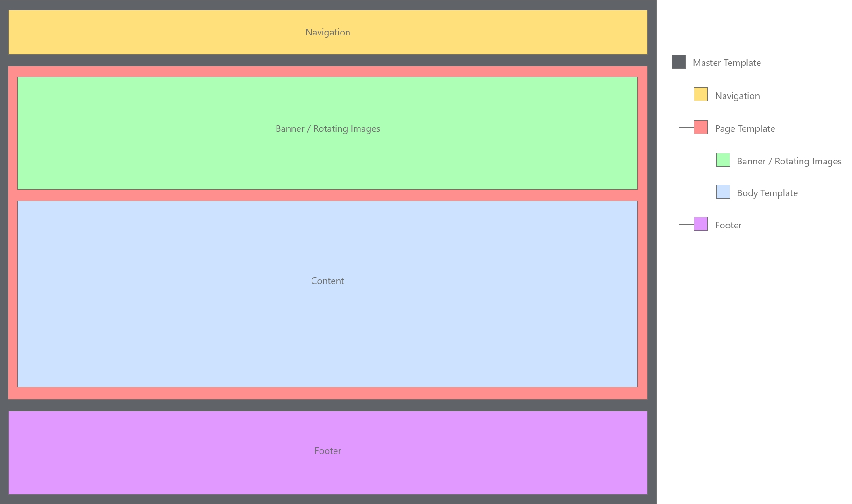Select the yellow Navigation legend square
The width and height of the screenshot is (852, 504).
click(701, 94)
